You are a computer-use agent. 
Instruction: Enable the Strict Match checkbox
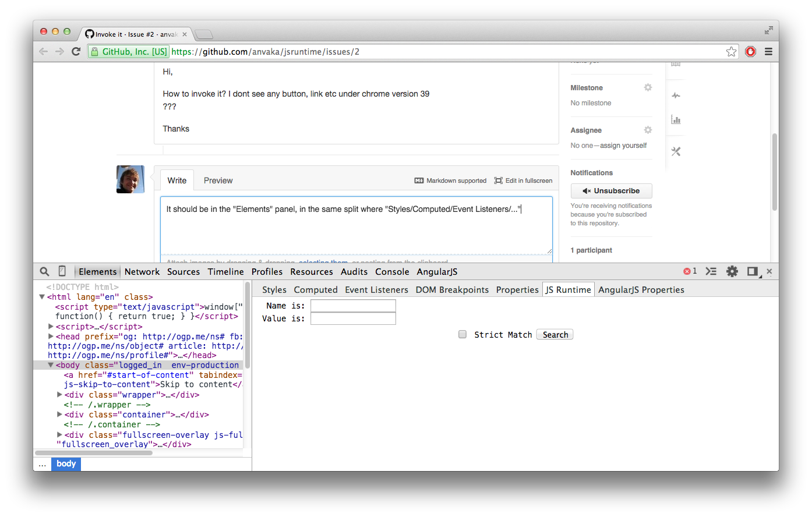(463, 335)
